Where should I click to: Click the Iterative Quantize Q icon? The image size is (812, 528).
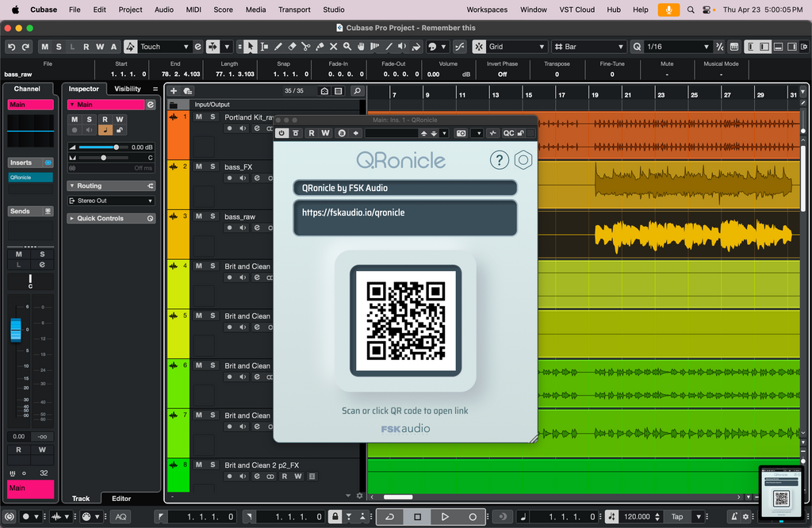pos(637,47)
